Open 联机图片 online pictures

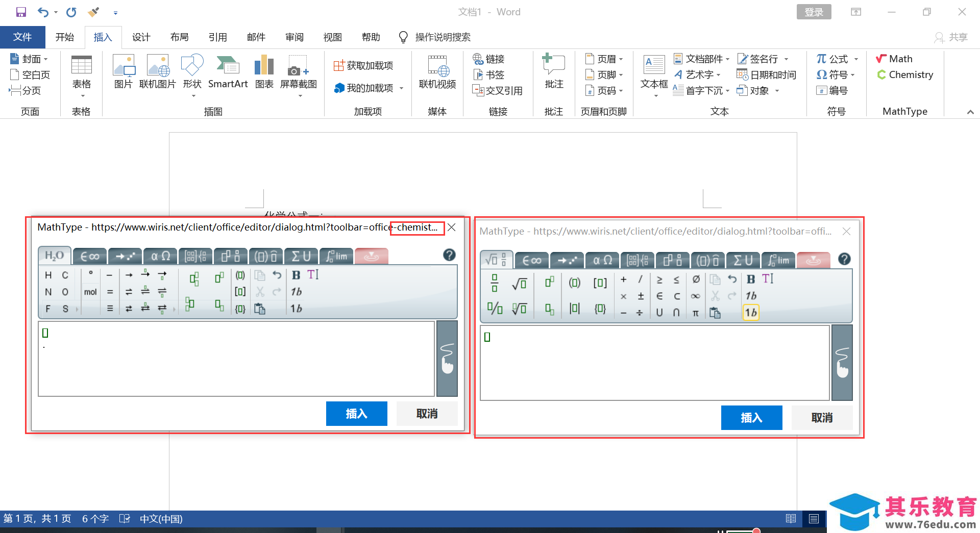157,72
